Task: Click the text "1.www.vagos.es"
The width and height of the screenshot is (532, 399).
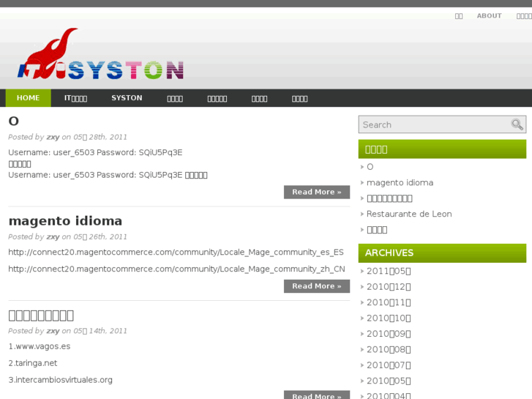Action: pos(40,346)
